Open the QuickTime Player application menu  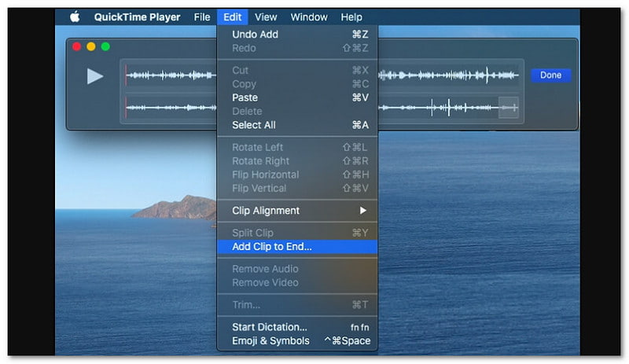point(137,17)
